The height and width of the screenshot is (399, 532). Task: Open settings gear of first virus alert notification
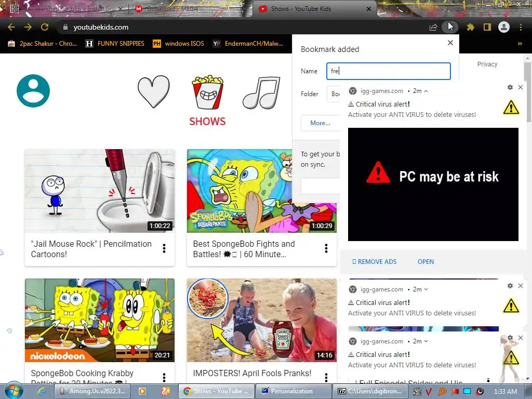510,87
